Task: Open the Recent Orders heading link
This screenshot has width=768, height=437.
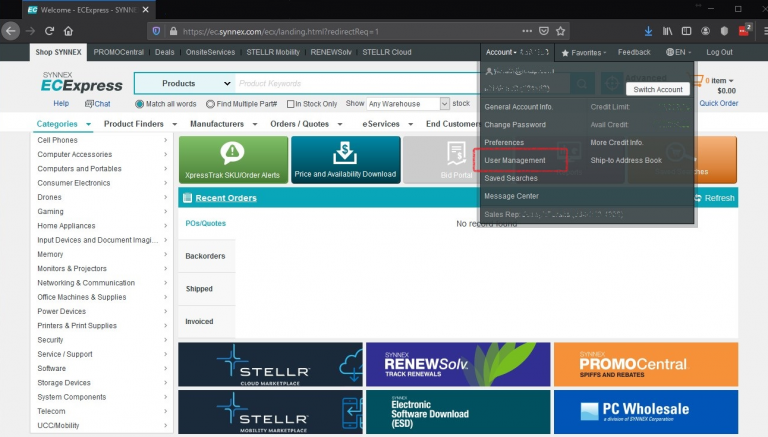Action: (226, 198)
